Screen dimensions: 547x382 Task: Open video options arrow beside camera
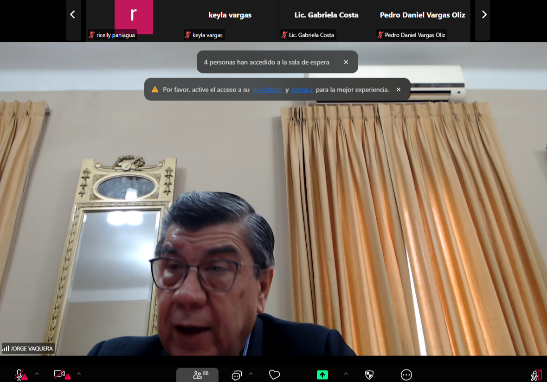point(79,374)
